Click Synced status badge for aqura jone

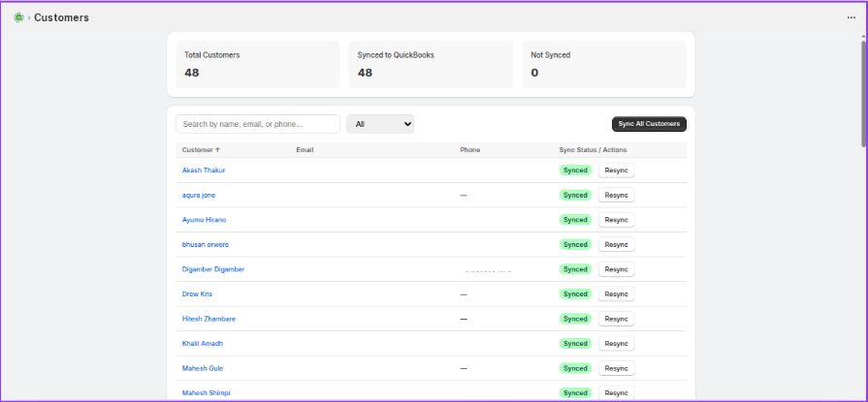tap(575, 195)
